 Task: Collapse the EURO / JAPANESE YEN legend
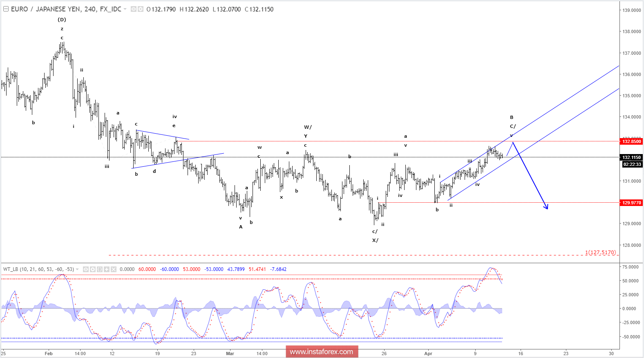6,9
